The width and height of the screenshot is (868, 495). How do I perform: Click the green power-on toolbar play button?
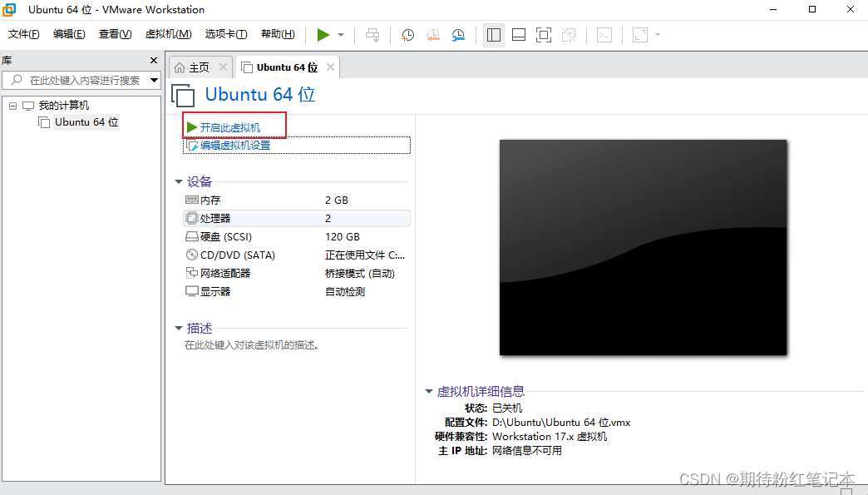coord(323,35)
